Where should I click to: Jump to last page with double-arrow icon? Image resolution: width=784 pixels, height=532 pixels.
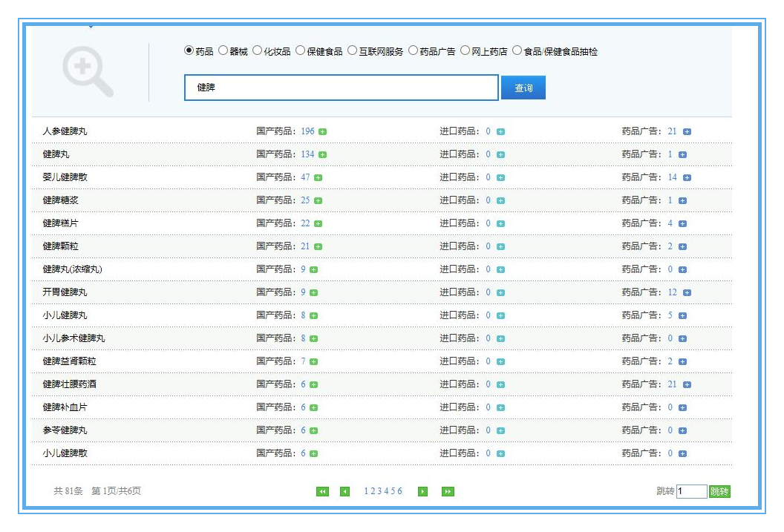(446, 491)
